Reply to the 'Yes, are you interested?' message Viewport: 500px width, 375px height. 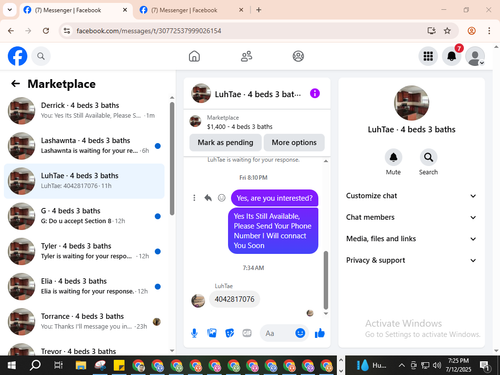coord(208,198)
